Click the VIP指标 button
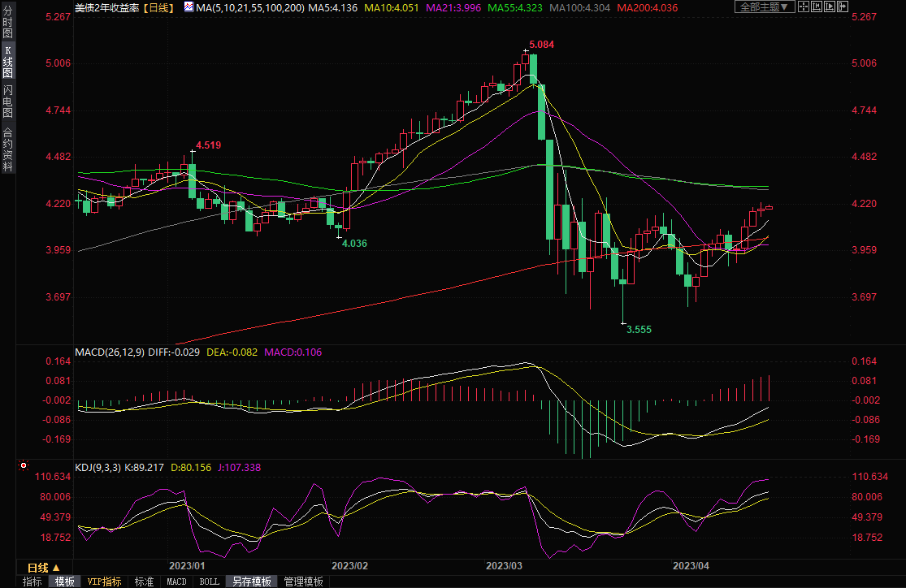Screen dimensions: 906x588 105,582
